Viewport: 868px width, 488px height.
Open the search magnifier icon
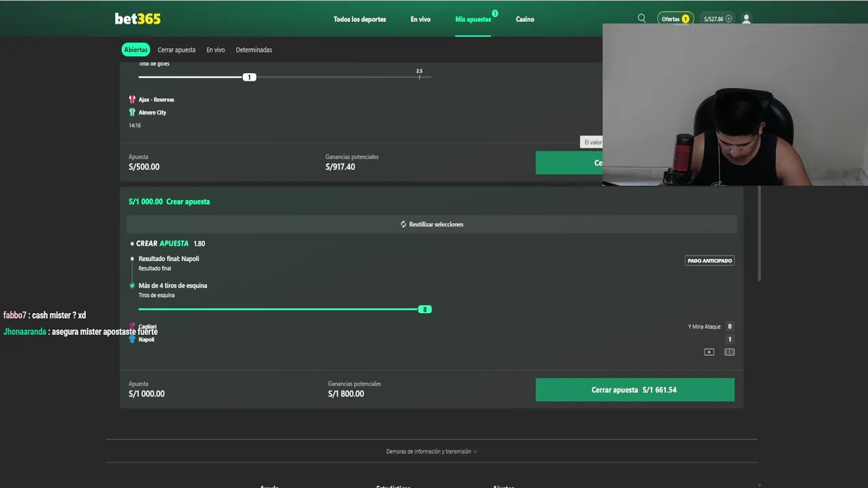642,19
